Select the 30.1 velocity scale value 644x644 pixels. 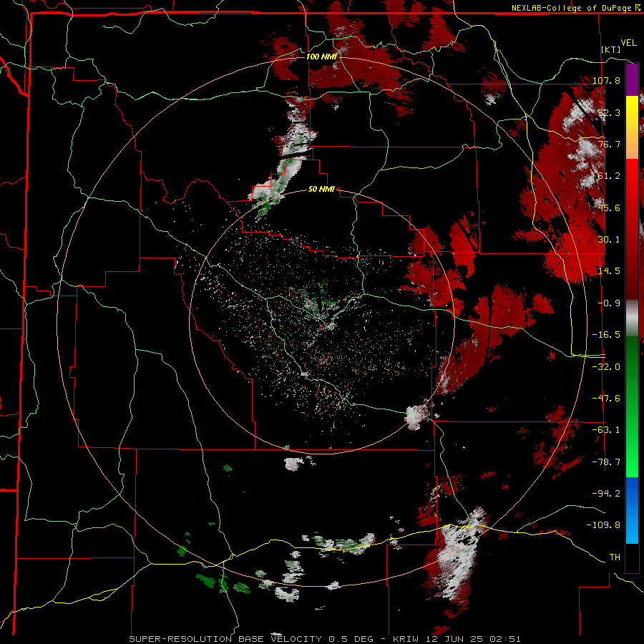[609, 240]
